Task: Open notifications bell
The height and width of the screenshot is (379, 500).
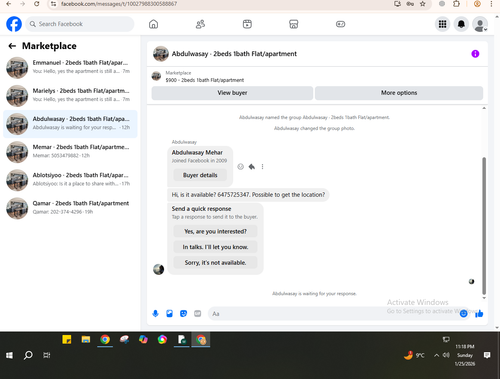Action: click(461, 24)
